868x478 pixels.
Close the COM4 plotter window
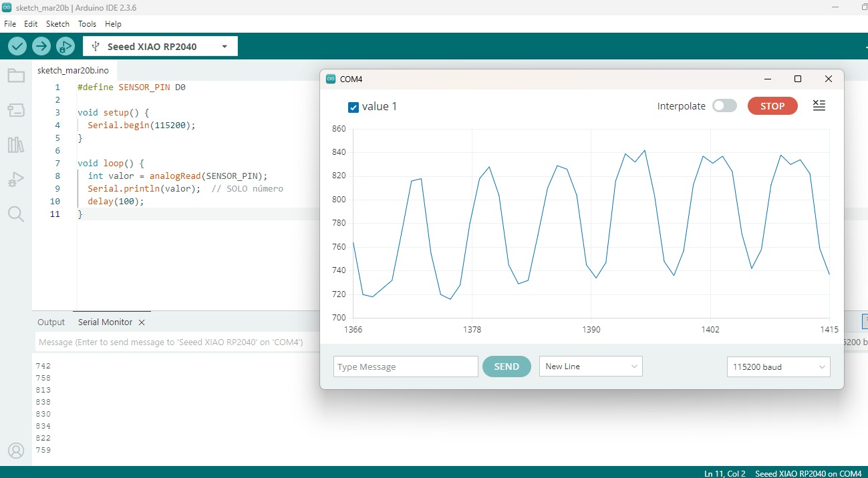click(x=829, y=79)
